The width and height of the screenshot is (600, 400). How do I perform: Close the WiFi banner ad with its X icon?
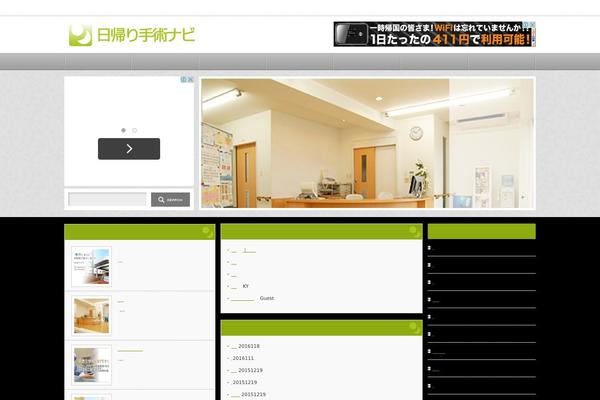tap(533, 24)
